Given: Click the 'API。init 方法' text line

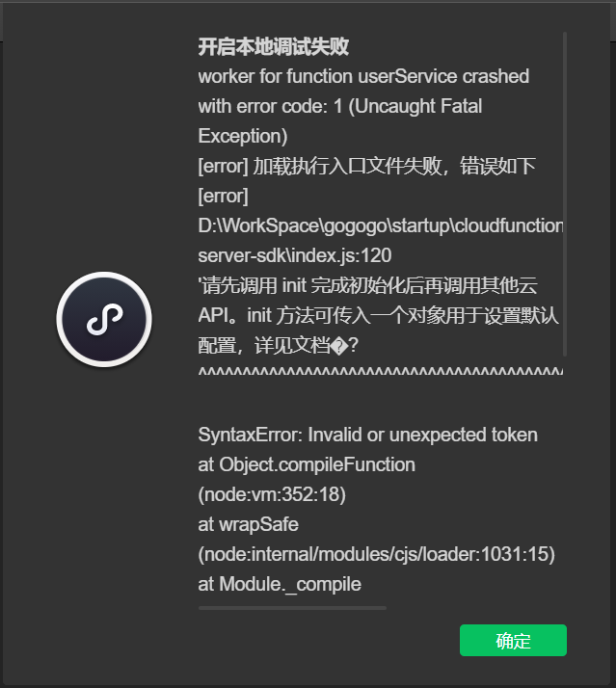Looking at the screenshot, I should pos(378,315).
